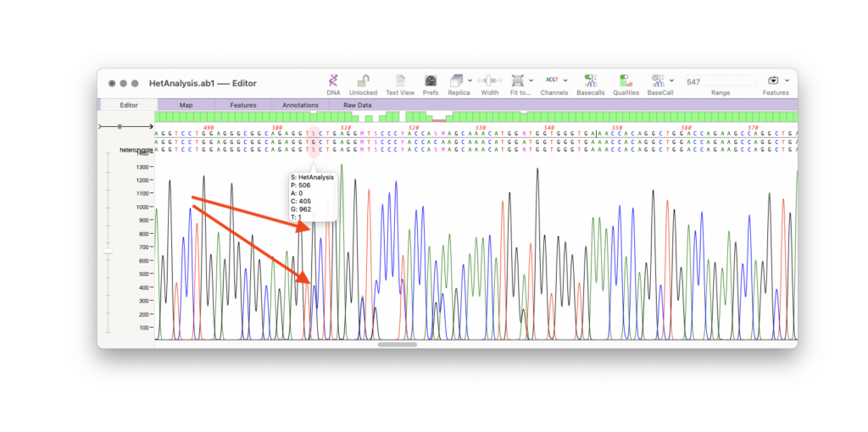Click the vertical trace scale slider knob
Image resolution: width=868 pixels, height=432 pixels.
(108, 251)
